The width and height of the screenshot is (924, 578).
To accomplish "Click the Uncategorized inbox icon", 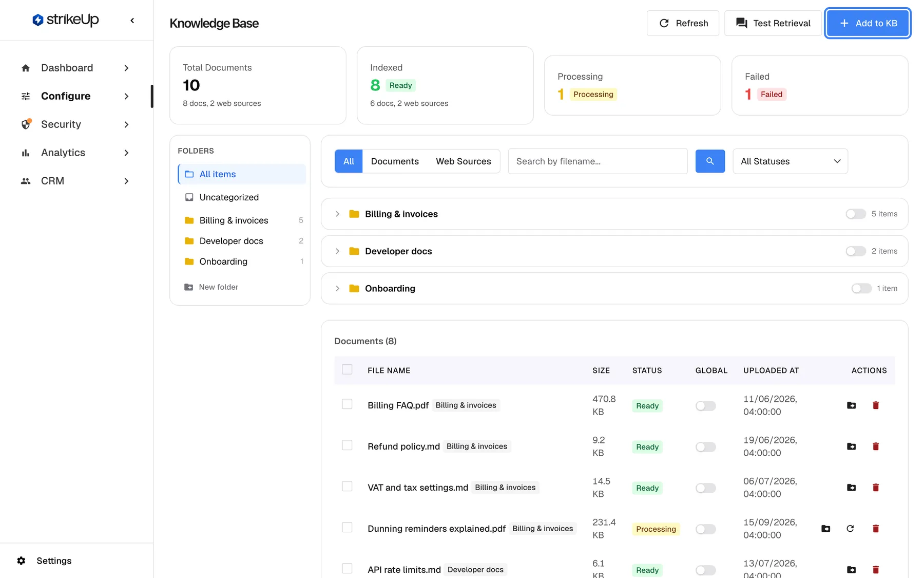I will click(x=189, y=197).
